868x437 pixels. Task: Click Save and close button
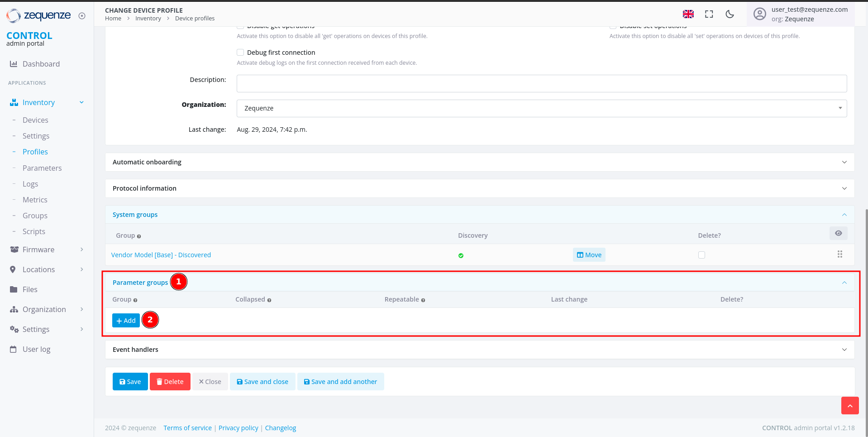[262, 382]
